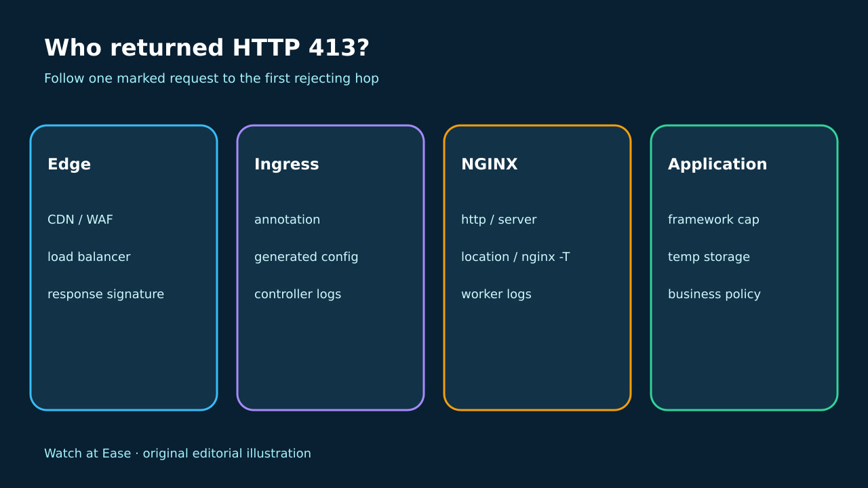The height and width of the screenshot is (488, 868).
Task: Click 'generated config' item
Action: (306, 257)
